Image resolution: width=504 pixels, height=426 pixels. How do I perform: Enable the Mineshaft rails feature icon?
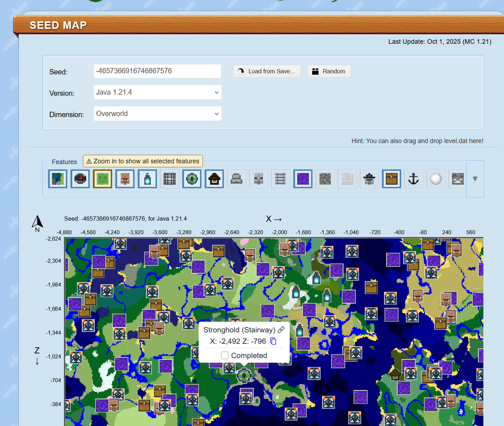click(280, 179)
